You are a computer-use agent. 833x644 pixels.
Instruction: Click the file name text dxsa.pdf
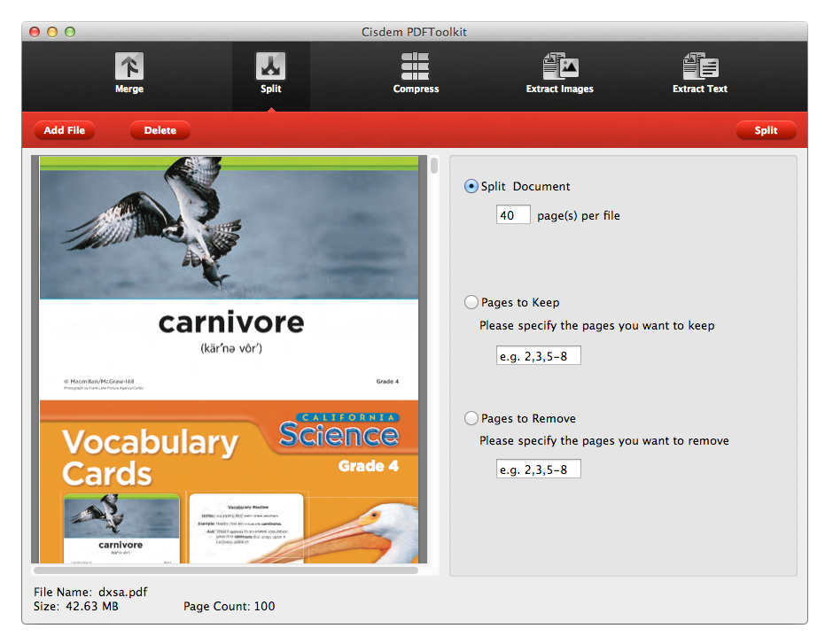point(122,592)
